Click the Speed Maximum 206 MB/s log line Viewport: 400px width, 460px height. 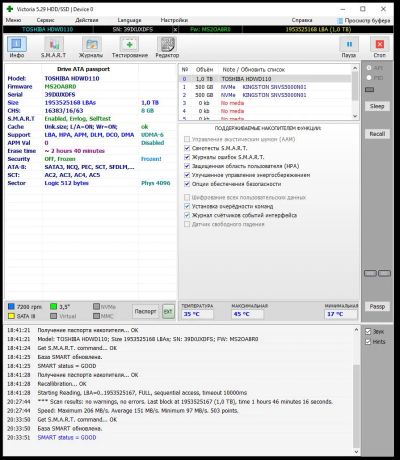pos(138,411)
